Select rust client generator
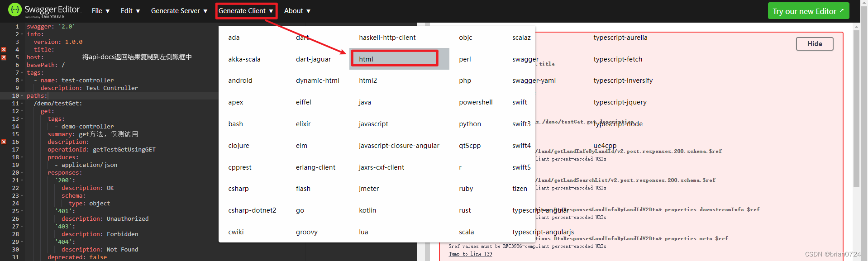Image resolution: width=868 pixels, height=261 pixels. [x=465, y=210]
